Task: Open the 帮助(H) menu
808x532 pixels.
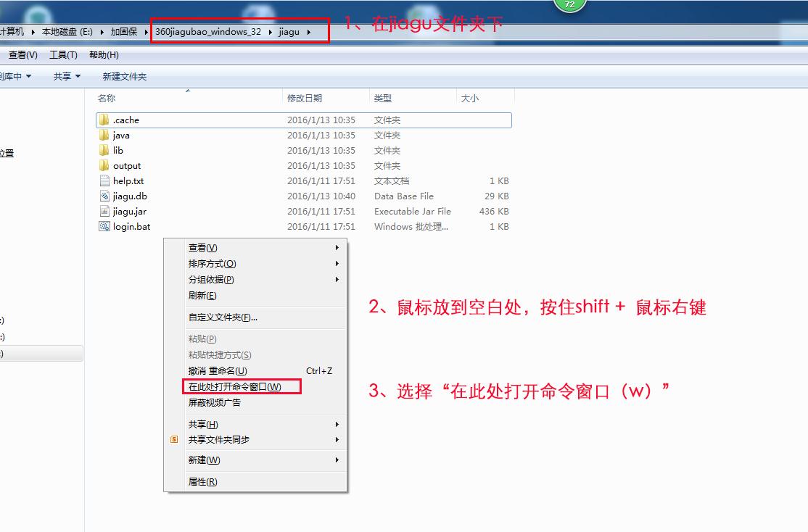Action: pyautogui.click(x=104, y=54)
